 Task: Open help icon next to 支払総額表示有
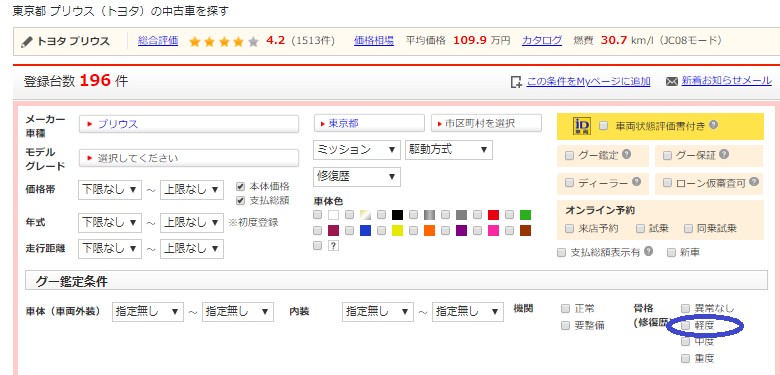coord(648,252)
